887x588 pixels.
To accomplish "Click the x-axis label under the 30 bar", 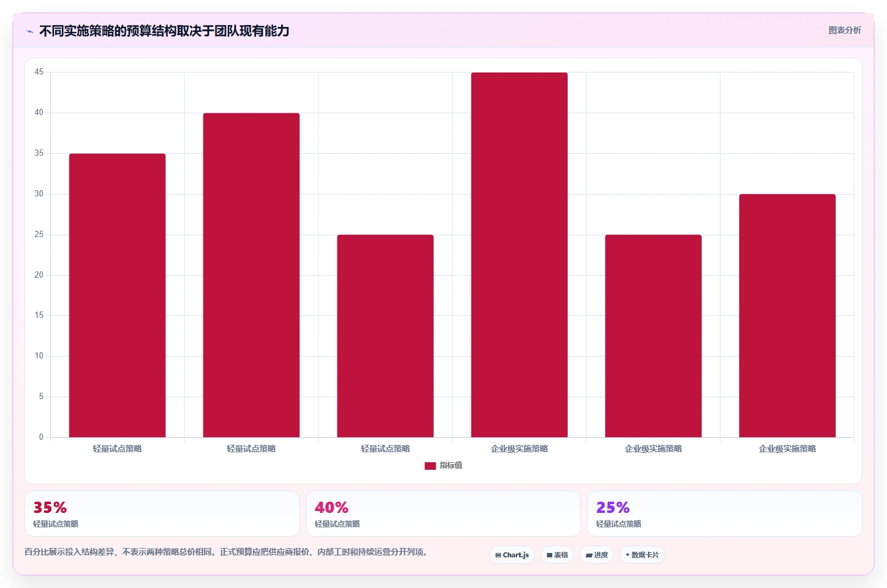I will click(787, 449).
